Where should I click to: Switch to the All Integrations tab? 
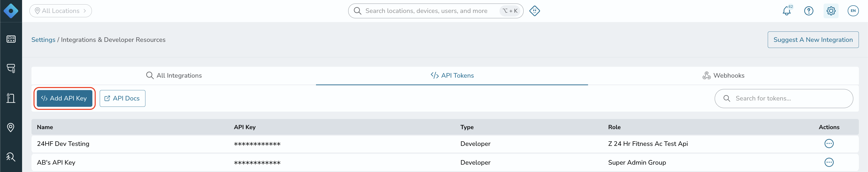tap(174, 75)
